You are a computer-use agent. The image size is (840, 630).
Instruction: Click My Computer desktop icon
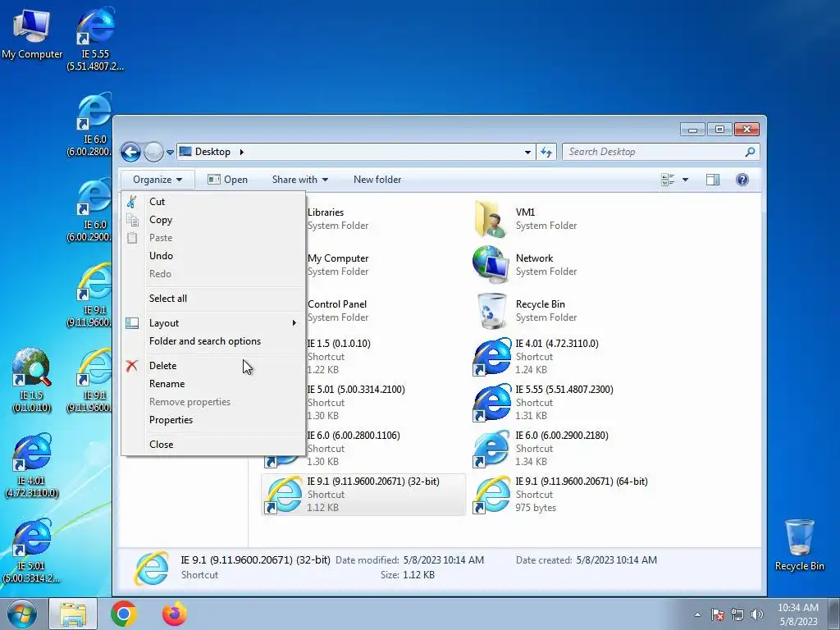[x=32, y=34]
